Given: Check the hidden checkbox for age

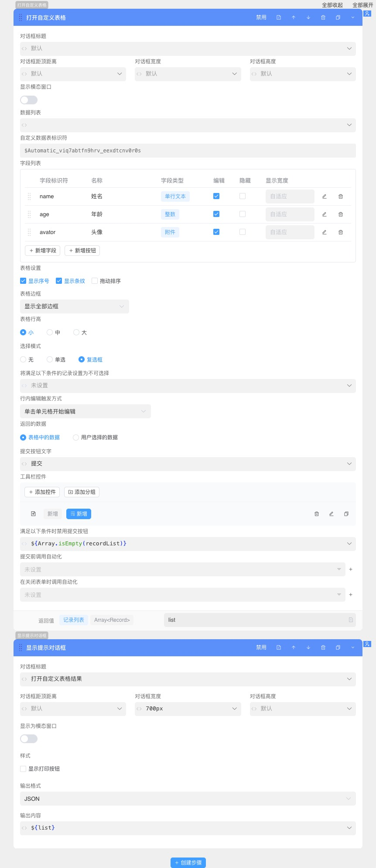Looking at the screenshot, I should tap(243, 214).
